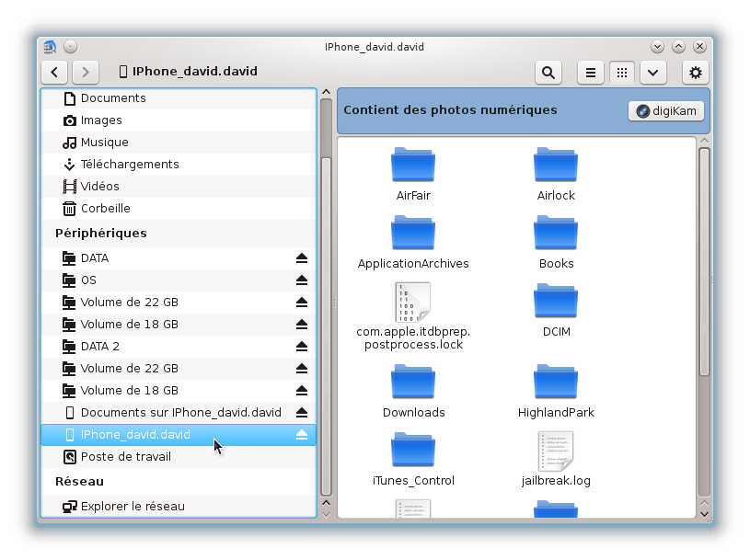Screen dimensions: 750x560
Task: Select the OS drive
Action: pos(179,280)
